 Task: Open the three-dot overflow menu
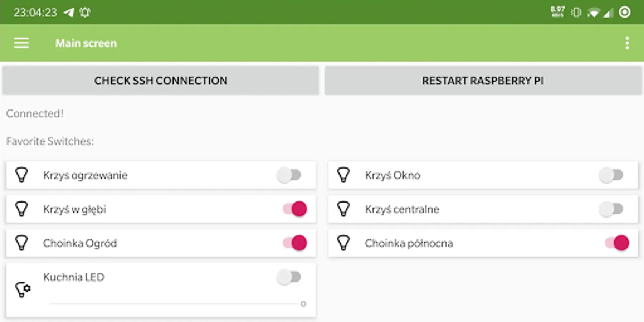point(627,43)
